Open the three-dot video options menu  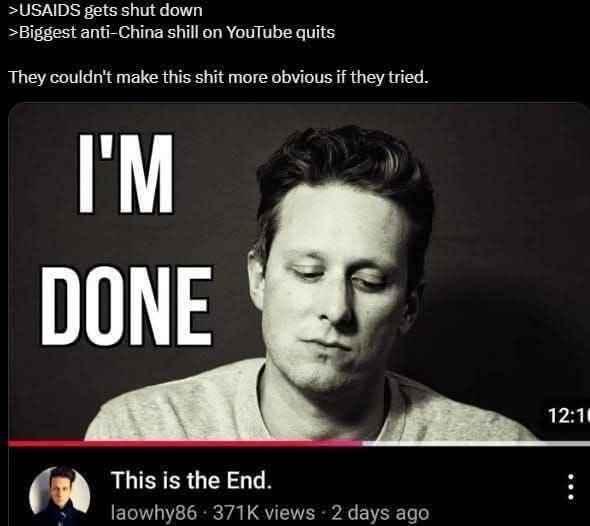click(571, 486)
